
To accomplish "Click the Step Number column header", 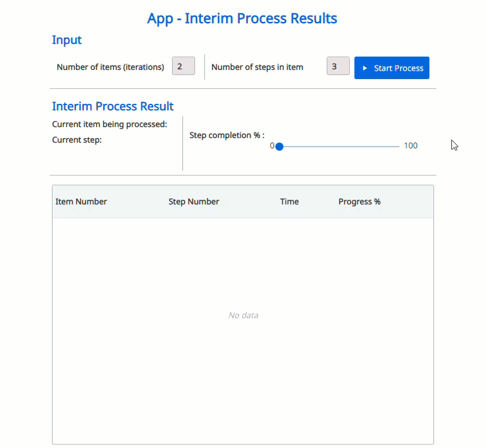I will [194, 201].
